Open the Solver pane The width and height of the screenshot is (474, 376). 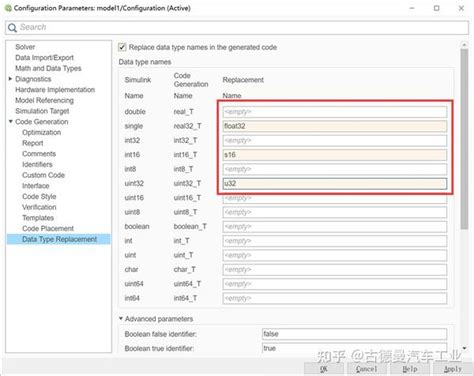pos(25,47)
